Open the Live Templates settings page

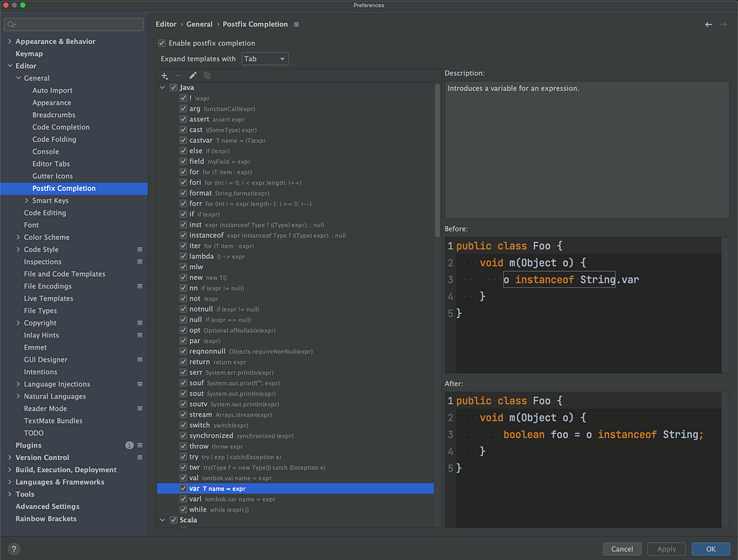(48, 298)
